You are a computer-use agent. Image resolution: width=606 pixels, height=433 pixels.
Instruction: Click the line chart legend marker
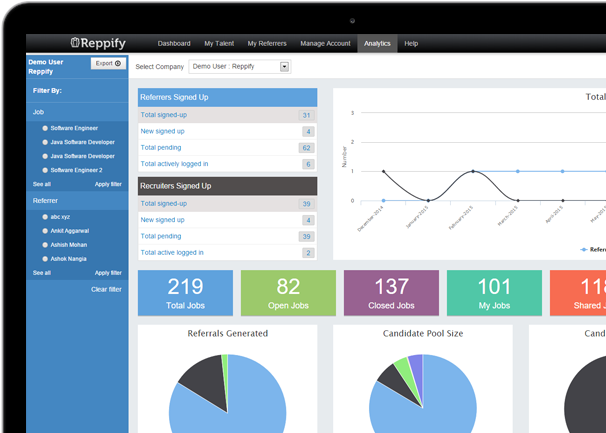pyautogui.click(x=584, y=248)
